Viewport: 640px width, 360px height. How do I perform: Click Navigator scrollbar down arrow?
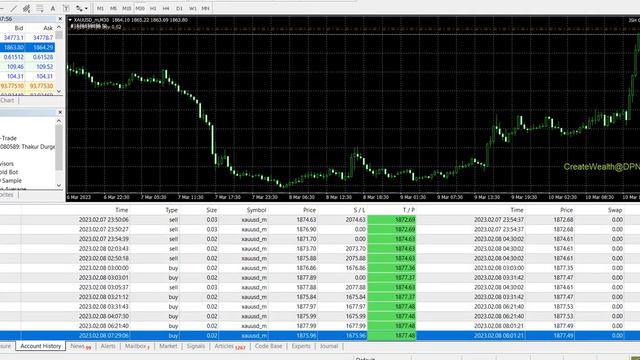tap(59, 185)
